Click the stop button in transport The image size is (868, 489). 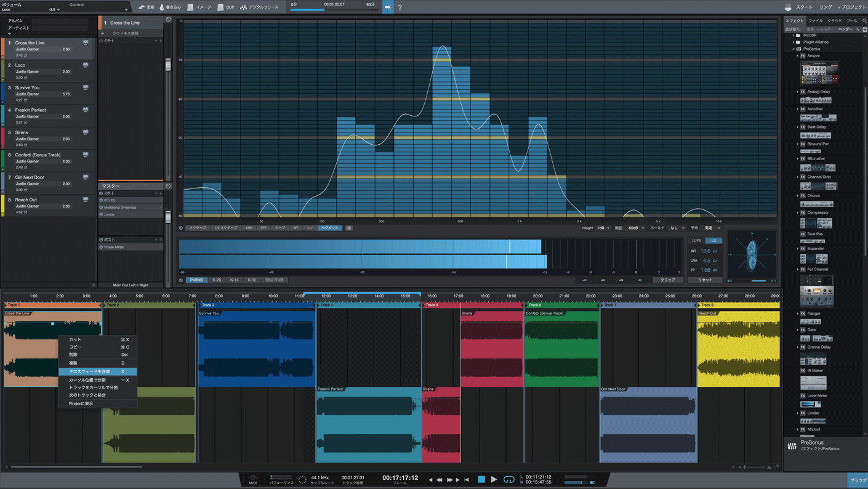tap(481, 479)
